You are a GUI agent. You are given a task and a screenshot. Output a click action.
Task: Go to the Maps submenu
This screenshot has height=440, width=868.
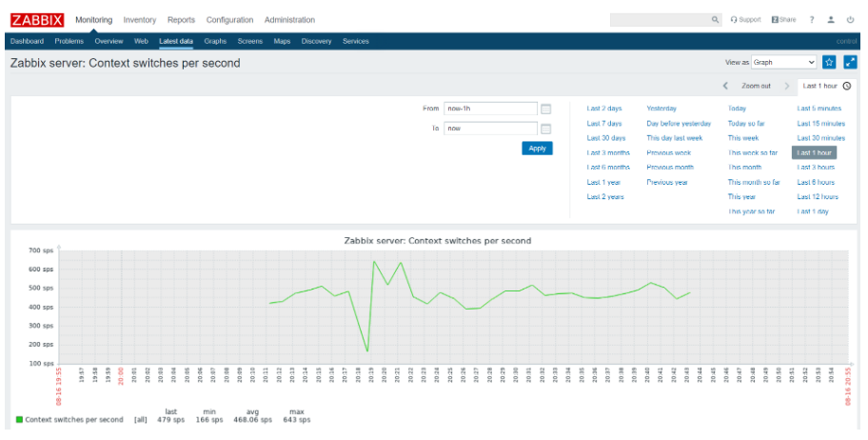click(x=282, y=42)
